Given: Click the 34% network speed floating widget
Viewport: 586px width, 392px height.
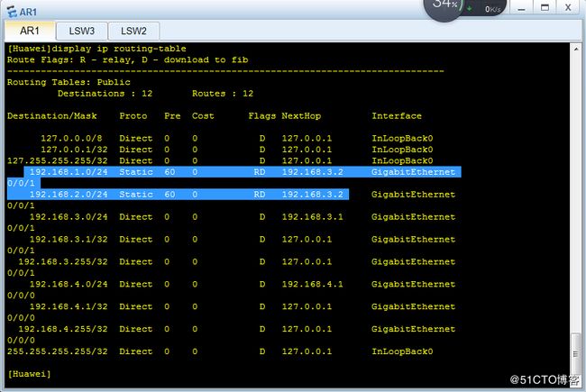Looking at the screenshot, I should tap(465, 8).
